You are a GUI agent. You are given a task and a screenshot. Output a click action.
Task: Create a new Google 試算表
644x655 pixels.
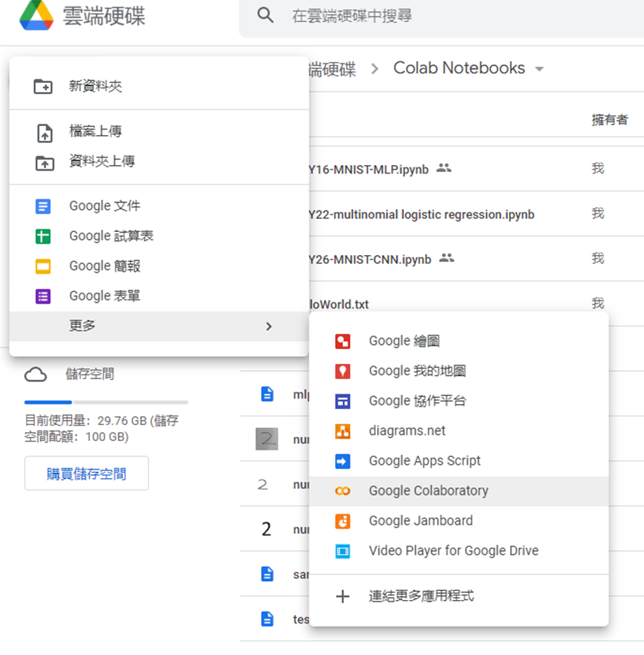(159, 236)
